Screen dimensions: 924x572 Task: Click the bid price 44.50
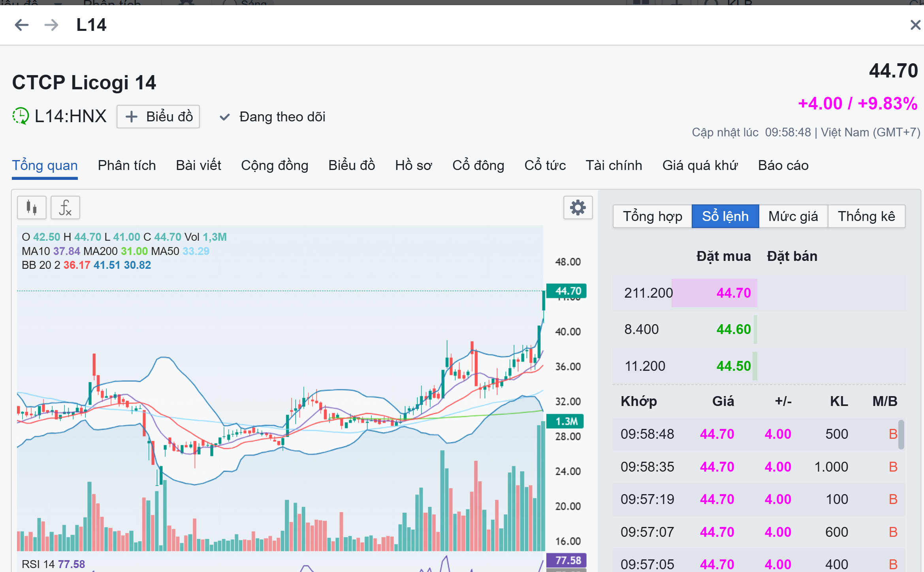tap(734, 366)
